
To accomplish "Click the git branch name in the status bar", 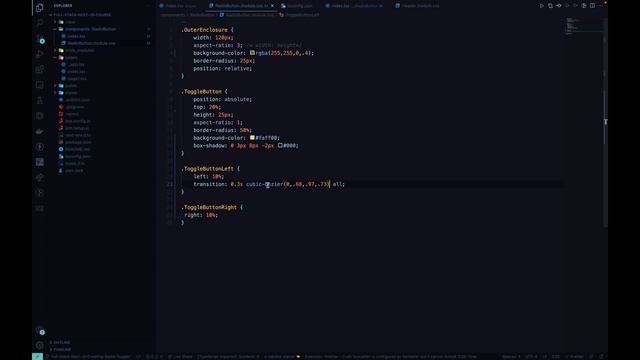I will 88,356.
